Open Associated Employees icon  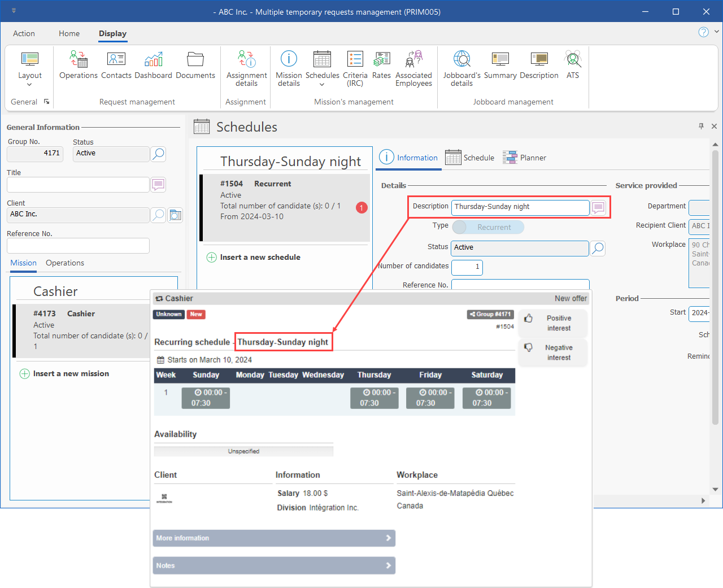pyautogui.click(x=413, y=59)
